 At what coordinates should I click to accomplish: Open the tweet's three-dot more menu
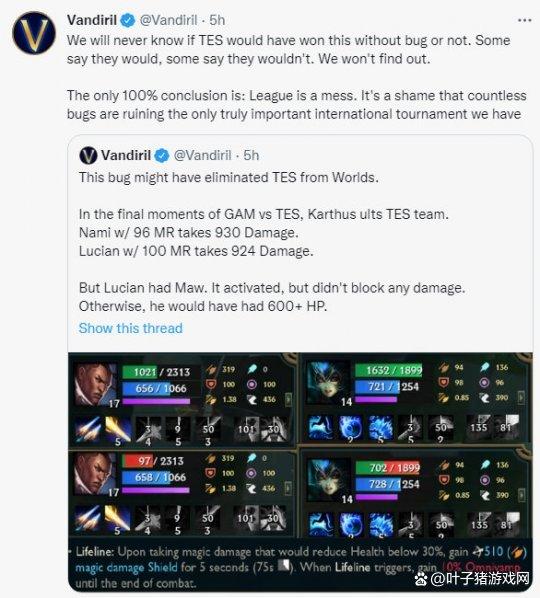point(524,21)
